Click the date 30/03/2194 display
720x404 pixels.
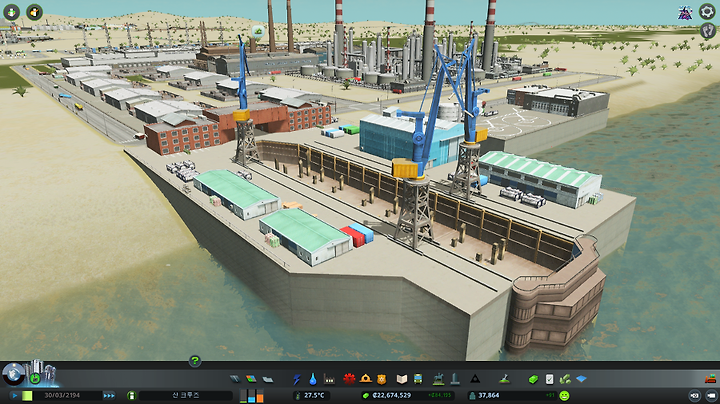(x=62, y=395)
